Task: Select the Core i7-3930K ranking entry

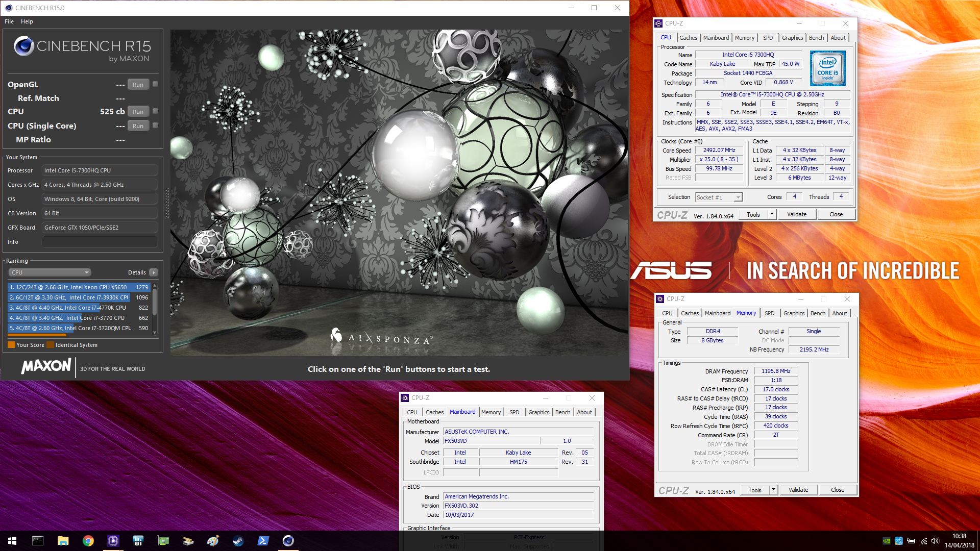Action: click(79, 297)
